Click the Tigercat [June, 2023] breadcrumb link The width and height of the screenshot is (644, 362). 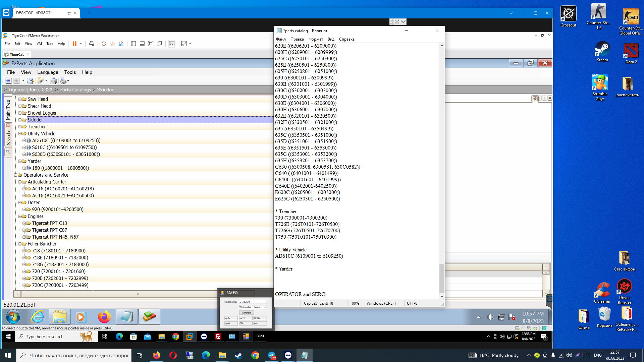point(31,90)
